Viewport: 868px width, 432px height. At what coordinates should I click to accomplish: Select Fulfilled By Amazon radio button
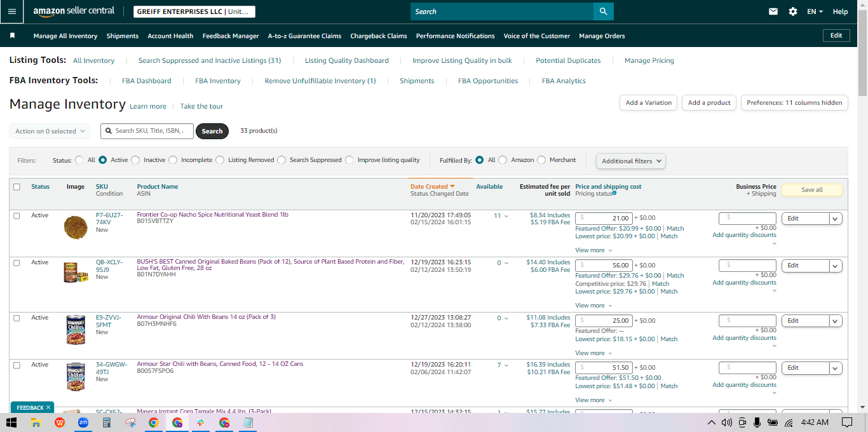[503, 160]
